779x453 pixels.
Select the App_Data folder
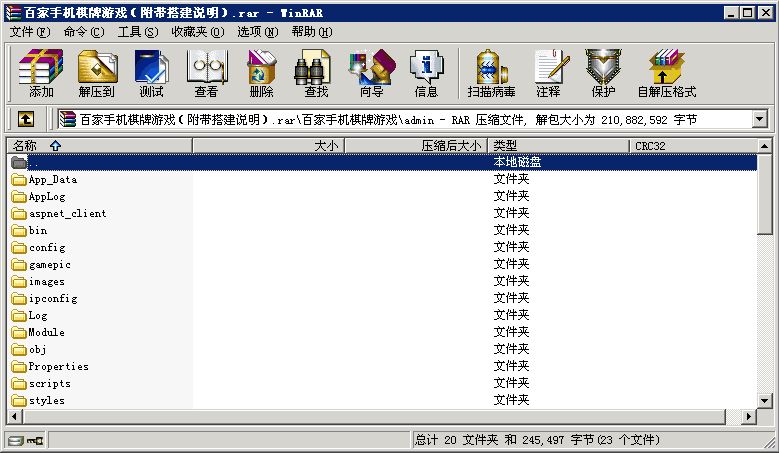click(x=52, y=180)
